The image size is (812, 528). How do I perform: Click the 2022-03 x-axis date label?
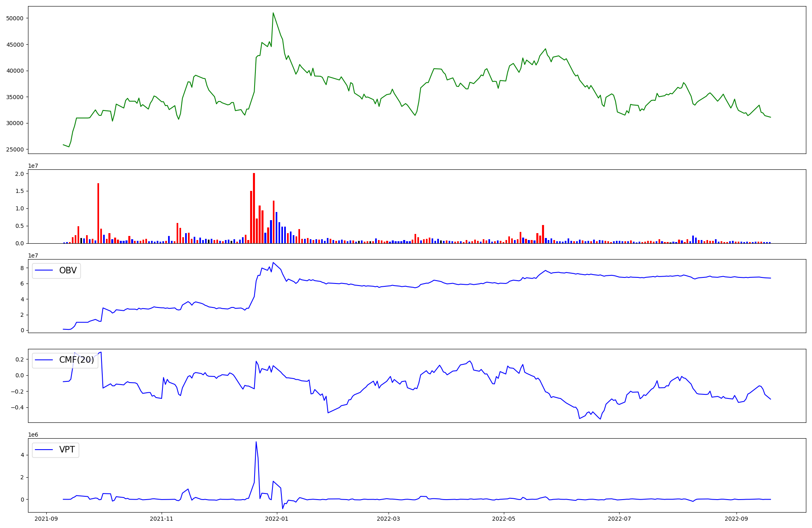(x=389, y=518)
